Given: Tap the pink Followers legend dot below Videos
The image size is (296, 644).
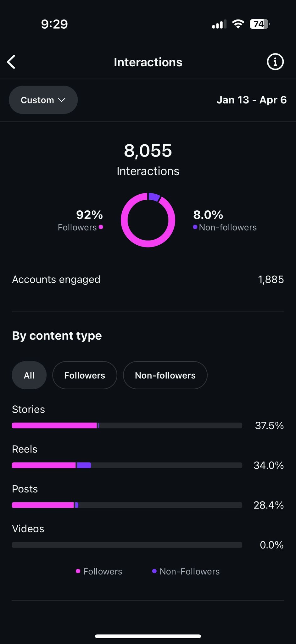Looking at the screenshot, I should [x=78, y=571].
